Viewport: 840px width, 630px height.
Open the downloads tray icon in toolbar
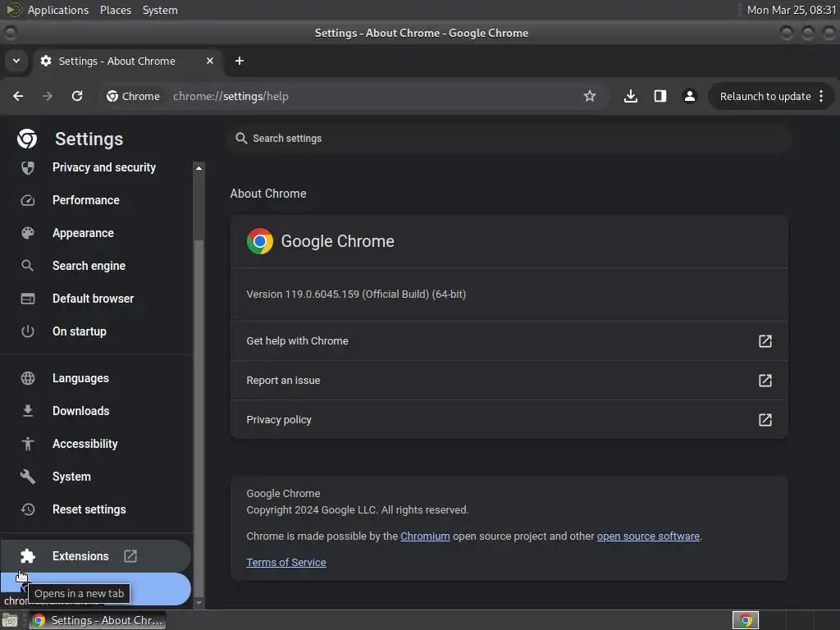click(x=631, y=96)
